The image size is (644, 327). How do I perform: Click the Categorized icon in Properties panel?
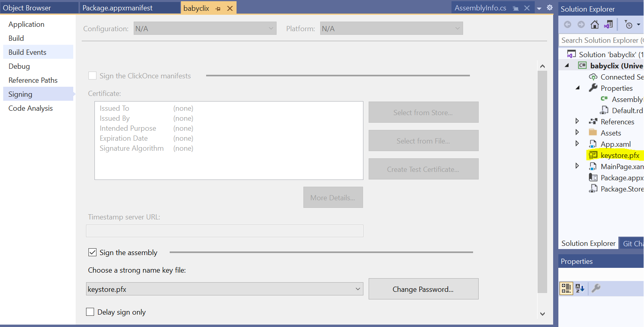tap(566, 288)
